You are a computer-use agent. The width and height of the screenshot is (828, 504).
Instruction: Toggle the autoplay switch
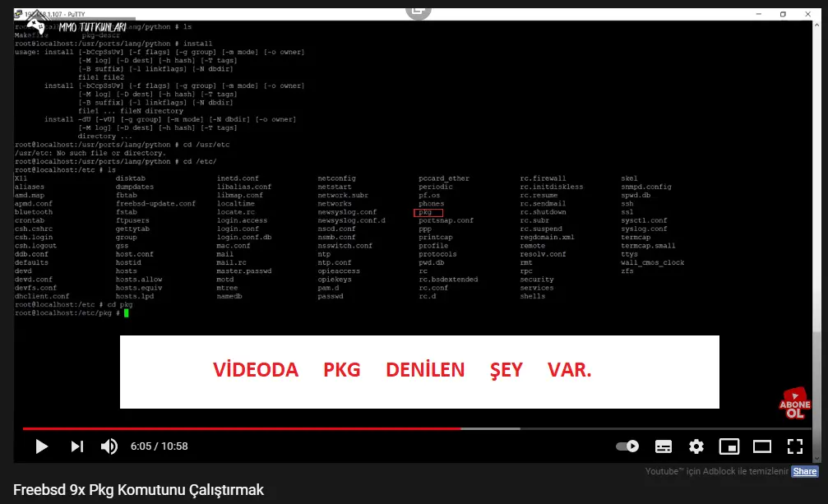(x=628, y=446)
